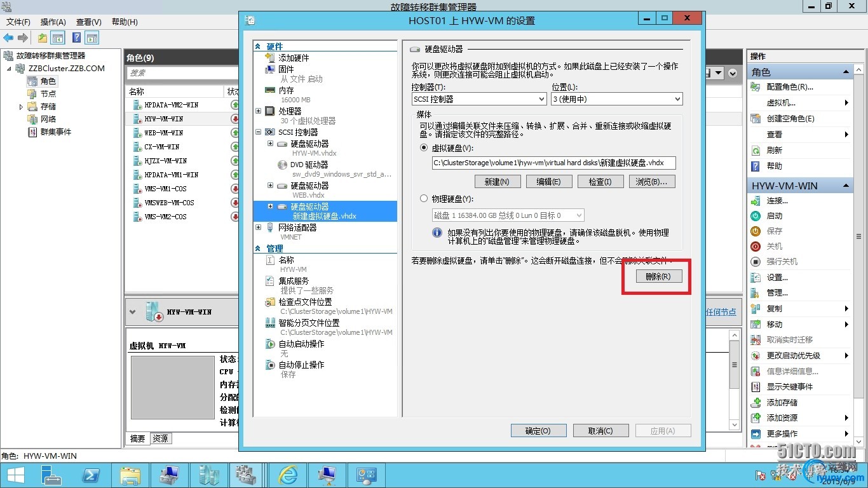Open the 文件(F) menu
This screenshot has width=868, height=488.
pos(18,22)
